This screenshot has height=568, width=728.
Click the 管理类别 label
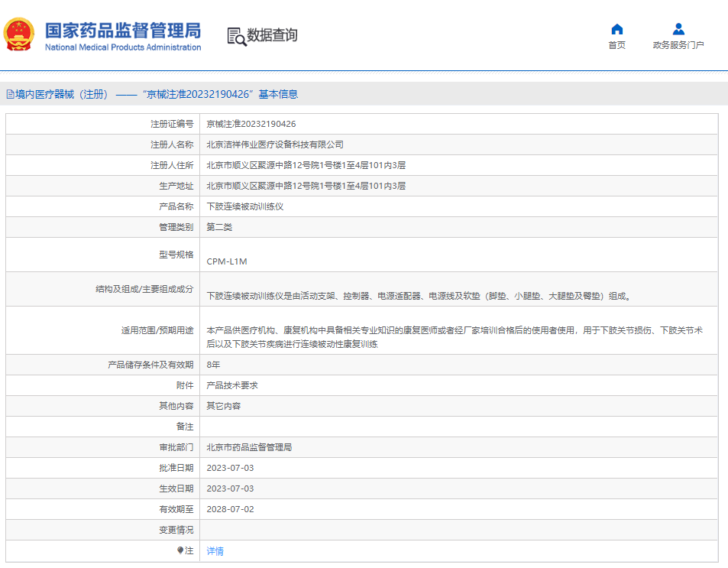(176, 227)
